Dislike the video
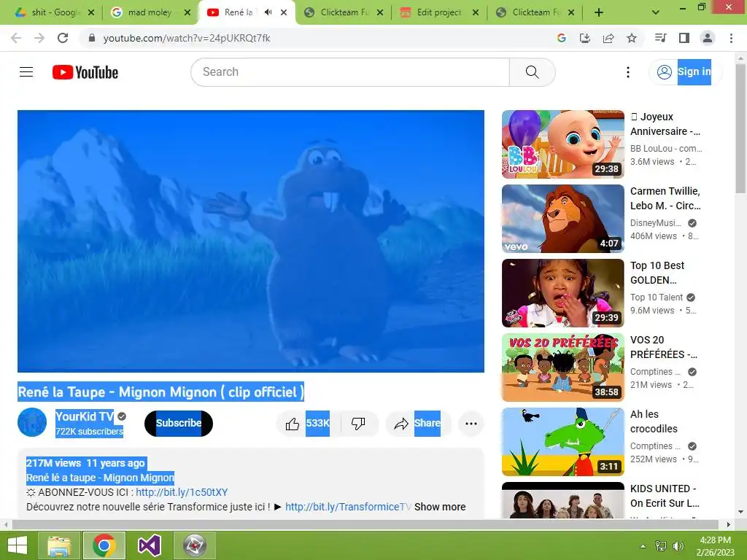Image resolution: width=747 pixels, height=560 pixels. pyautogui.click(x=358, y=424)
